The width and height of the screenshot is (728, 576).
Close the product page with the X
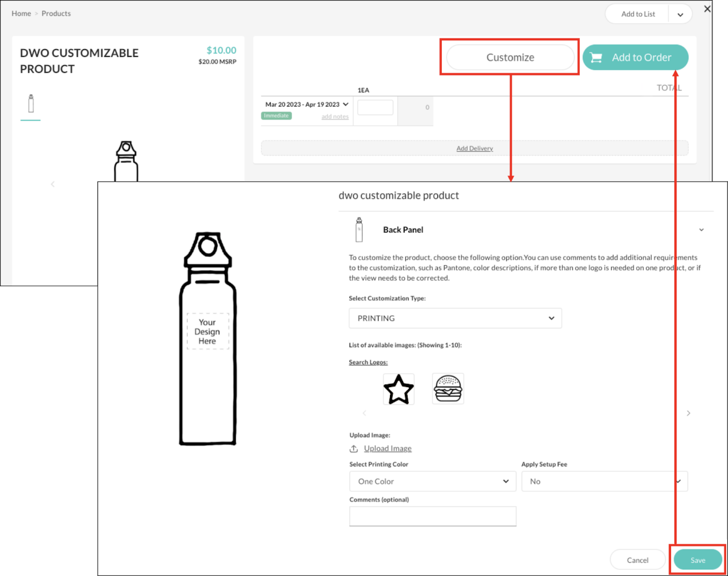click(x=708, y=9)
